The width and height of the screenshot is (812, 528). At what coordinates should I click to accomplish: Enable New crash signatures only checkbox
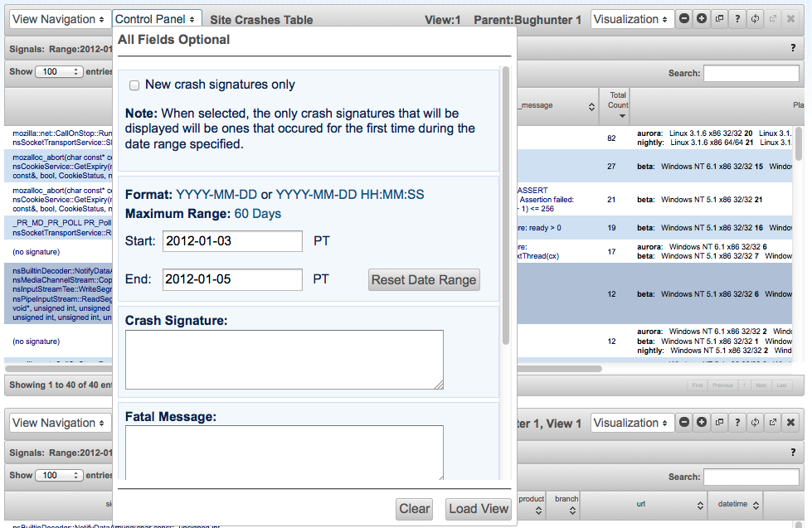[134, 85]
